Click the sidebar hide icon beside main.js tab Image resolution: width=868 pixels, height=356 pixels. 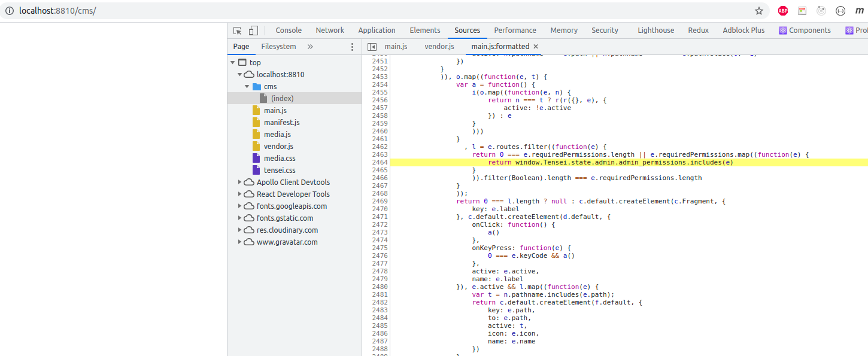[372, 46]
